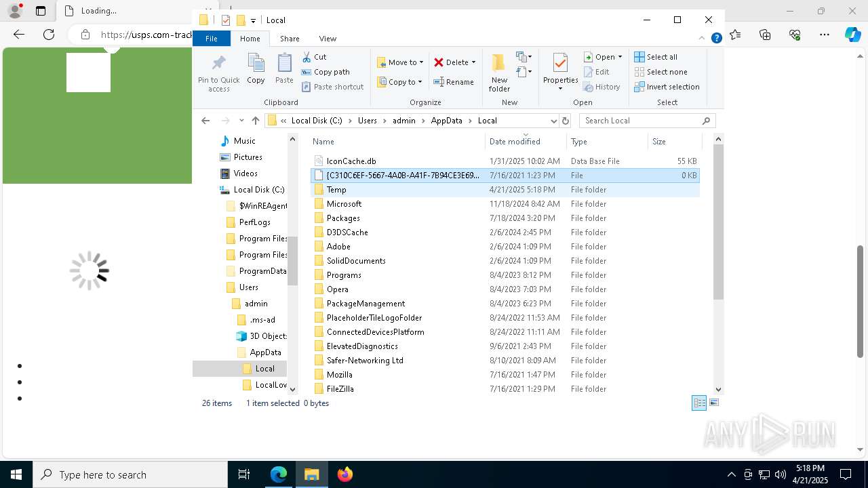Screen dimensions: 868x488
Task: Open recent locations dropdown arrow
Action: click(241, 121)
